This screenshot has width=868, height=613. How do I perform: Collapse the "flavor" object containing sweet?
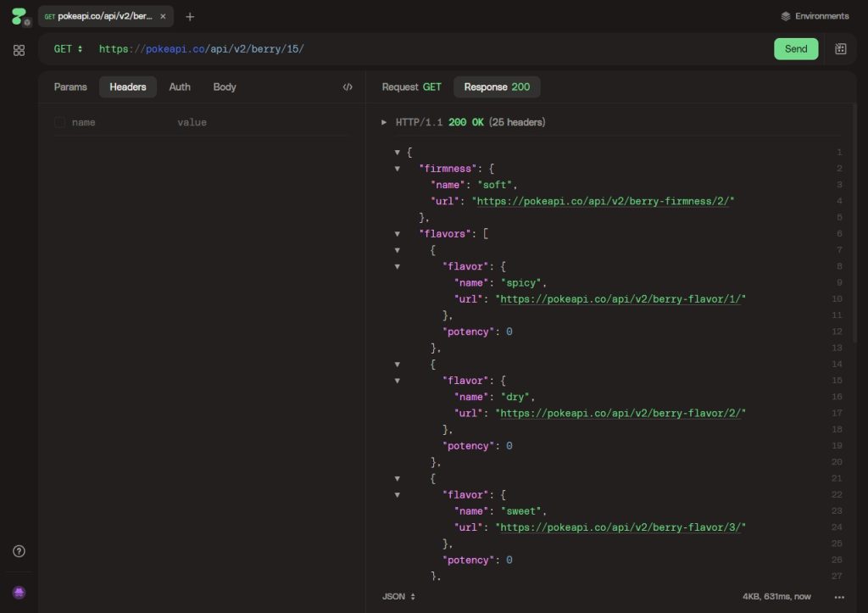(x=397, y=494)
